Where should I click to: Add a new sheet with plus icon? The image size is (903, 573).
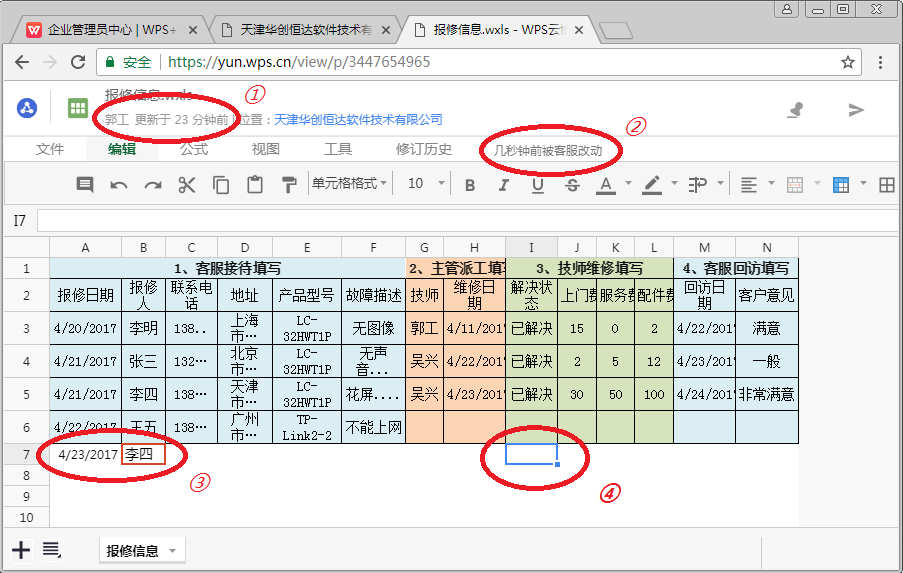[21, 550]
